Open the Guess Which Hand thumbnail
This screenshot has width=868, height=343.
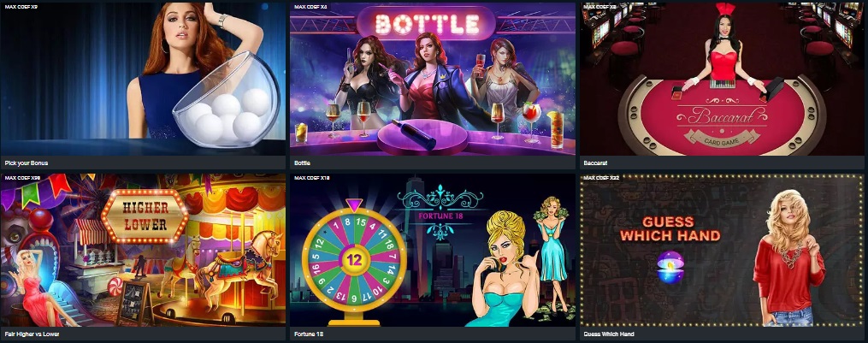[x=722, y=250]
